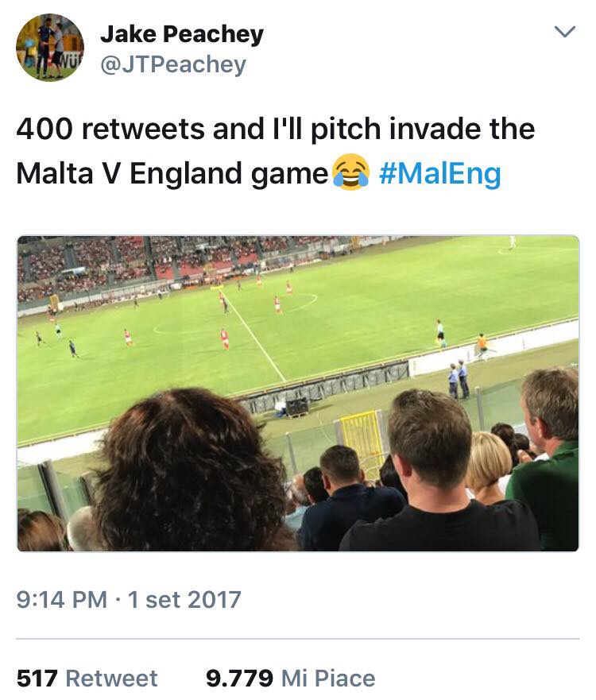This screenshot has width=596, height=700.
Task: Click the "Malta V England game" text
Action: pyautogui.click(x=172, y=173)
